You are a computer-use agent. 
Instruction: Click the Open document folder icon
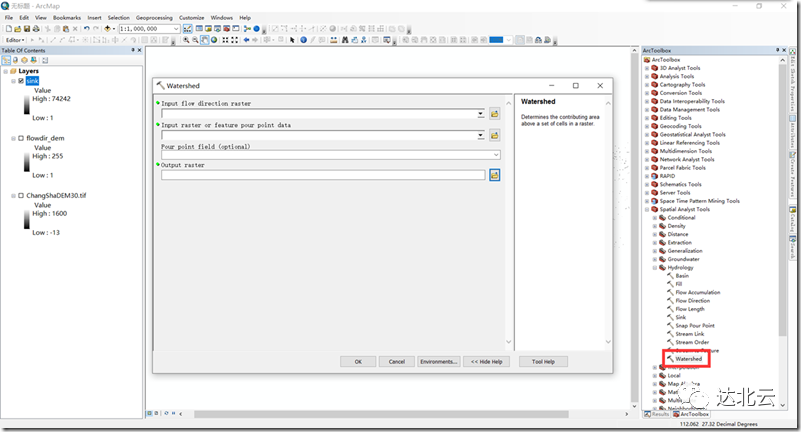(18, 29)
